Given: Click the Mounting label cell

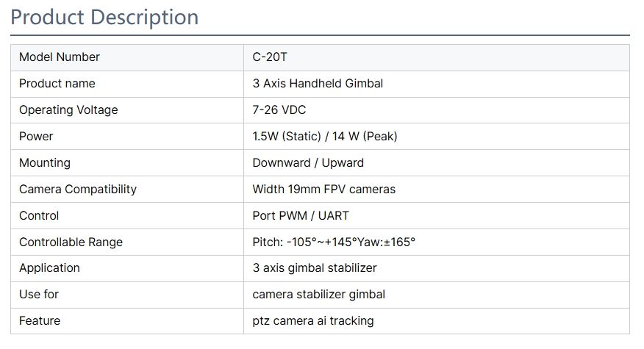Looking at the screenshot, I should [45, 163].
